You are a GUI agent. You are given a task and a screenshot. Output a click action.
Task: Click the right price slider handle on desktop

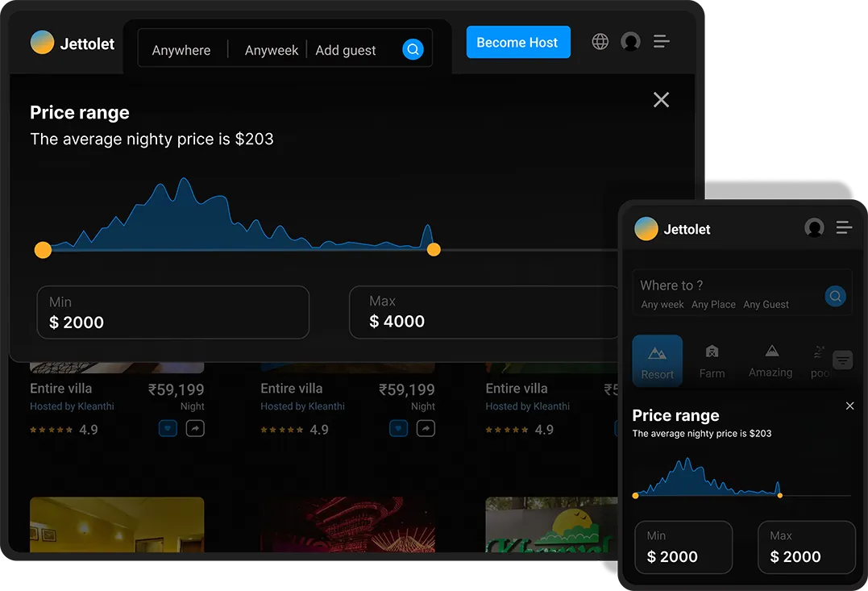(434, 250)
